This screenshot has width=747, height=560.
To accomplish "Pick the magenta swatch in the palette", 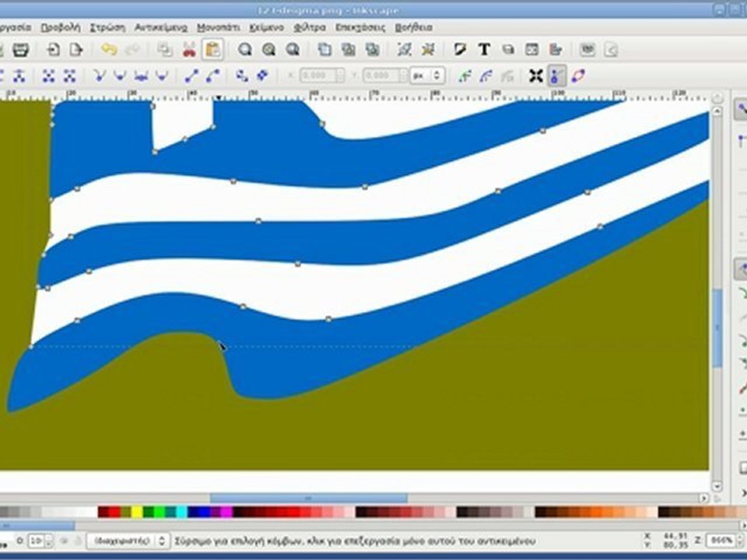I will [x=226, y=513].
